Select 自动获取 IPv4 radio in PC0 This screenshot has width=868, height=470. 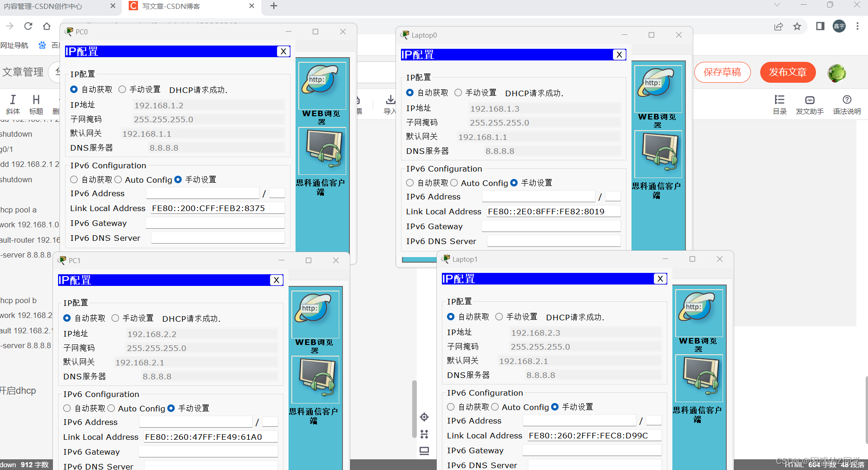(74, 89)
